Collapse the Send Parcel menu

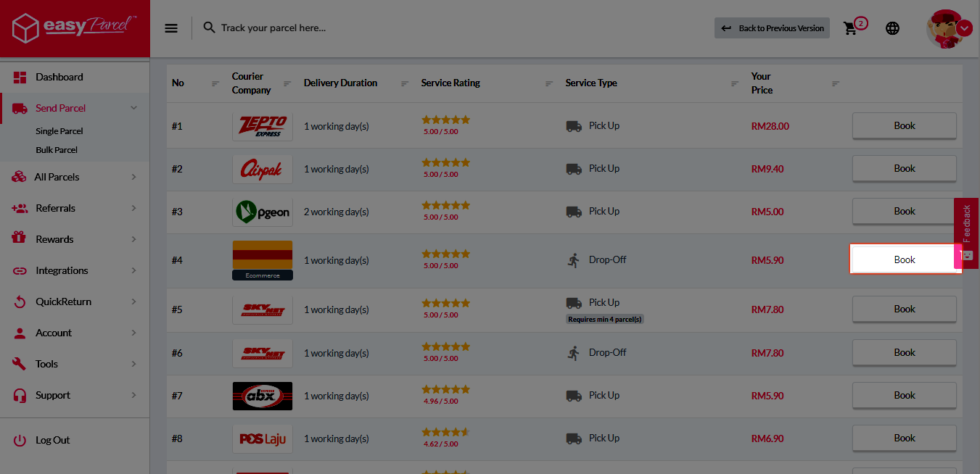point(133,108)
